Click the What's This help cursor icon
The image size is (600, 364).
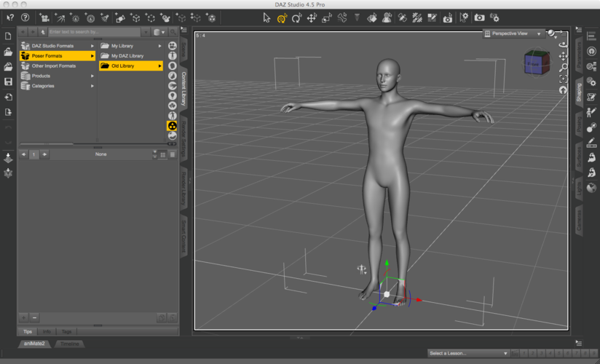pos(9,17)
